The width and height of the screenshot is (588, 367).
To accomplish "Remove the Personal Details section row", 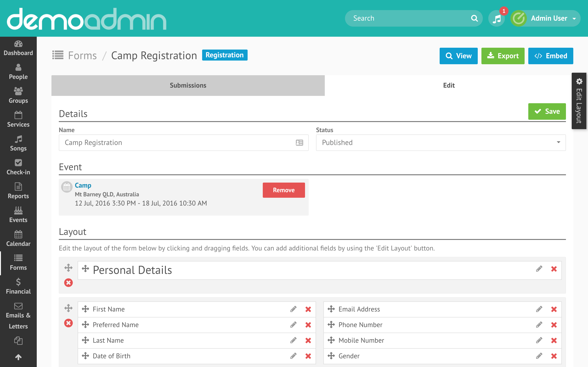I will click(68, 283).
